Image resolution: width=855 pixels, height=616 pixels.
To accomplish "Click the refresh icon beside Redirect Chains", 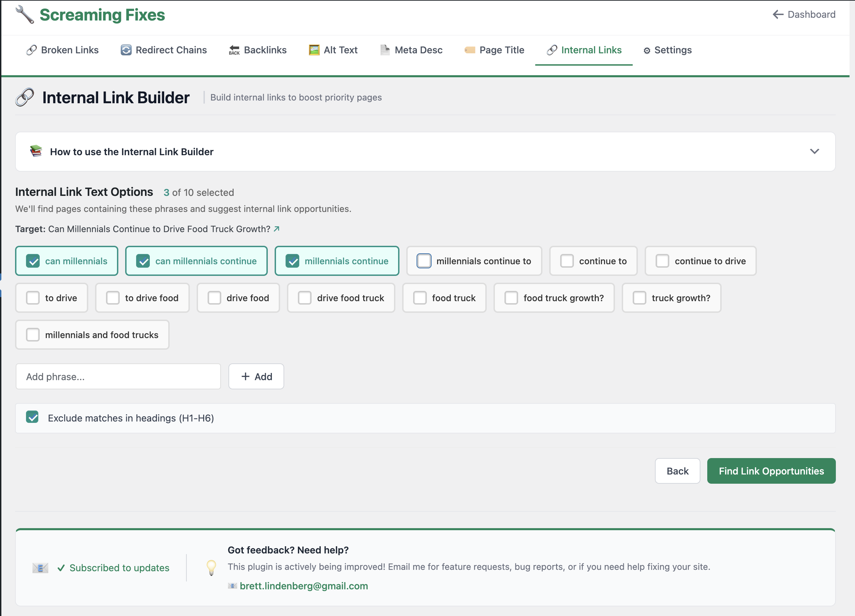I will coord(125,50).
